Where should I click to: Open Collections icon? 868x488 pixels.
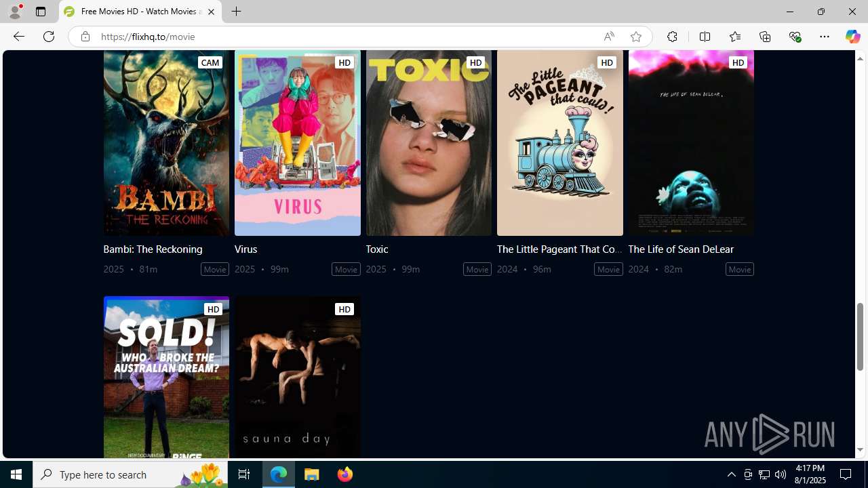(x=765, y=37)
